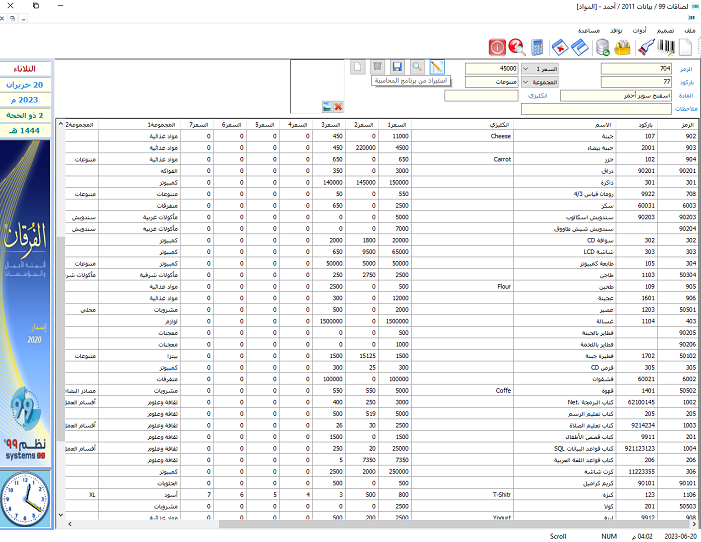Click the barcode scanner toolbar icon
The width and height of the screenshot is (701, 542).
pos(646,47)
